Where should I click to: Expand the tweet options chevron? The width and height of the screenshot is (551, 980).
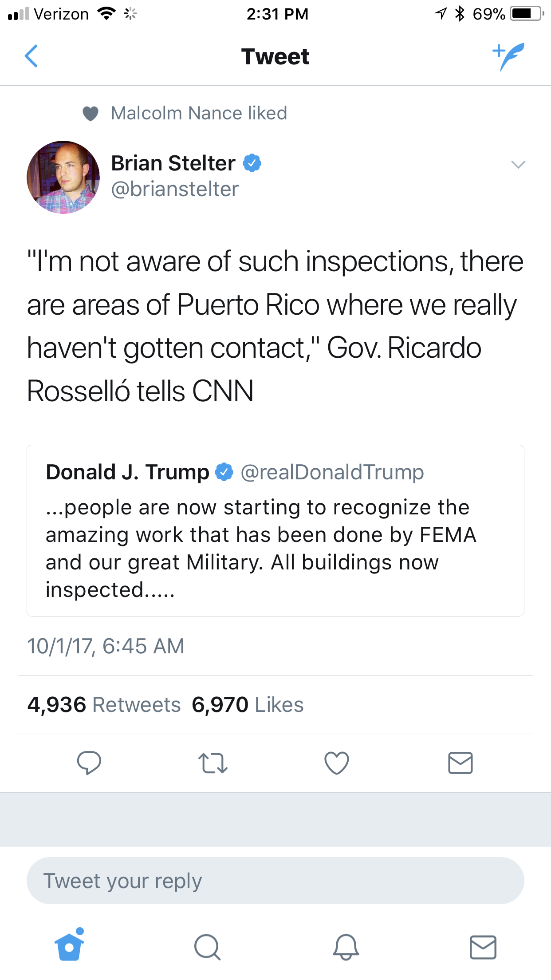(518, 165)
